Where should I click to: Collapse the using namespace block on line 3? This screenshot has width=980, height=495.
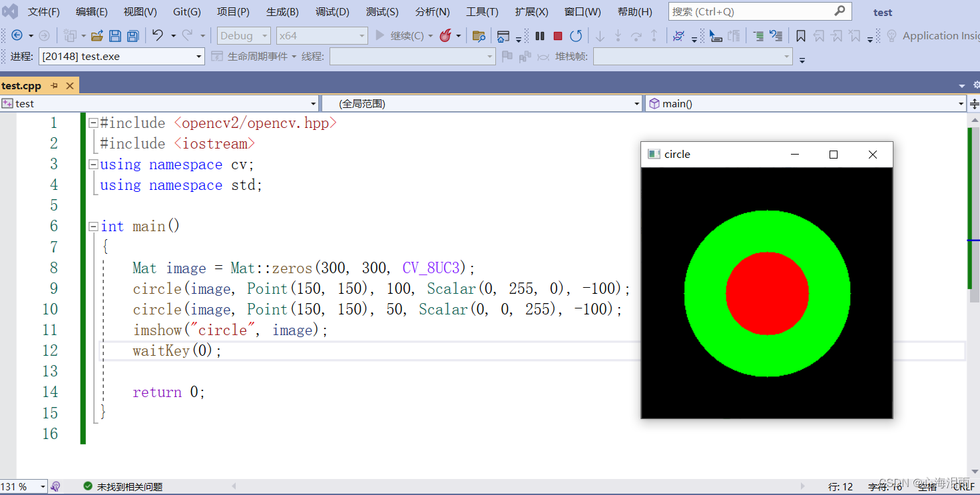94,164
